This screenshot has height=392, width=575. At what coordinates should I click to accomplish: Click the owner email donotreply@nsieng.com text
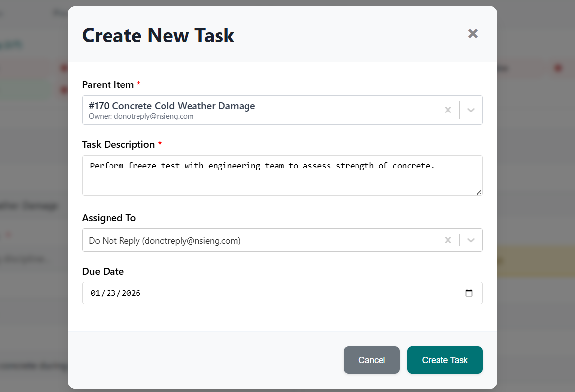coord(154,116)
